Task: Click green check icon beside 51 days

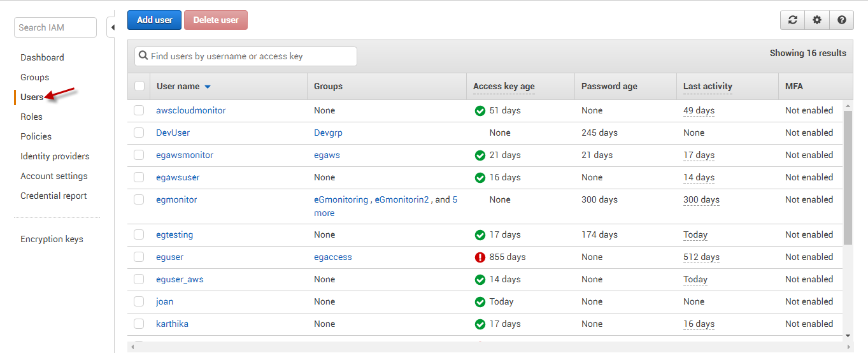Action: click(480, 111)
